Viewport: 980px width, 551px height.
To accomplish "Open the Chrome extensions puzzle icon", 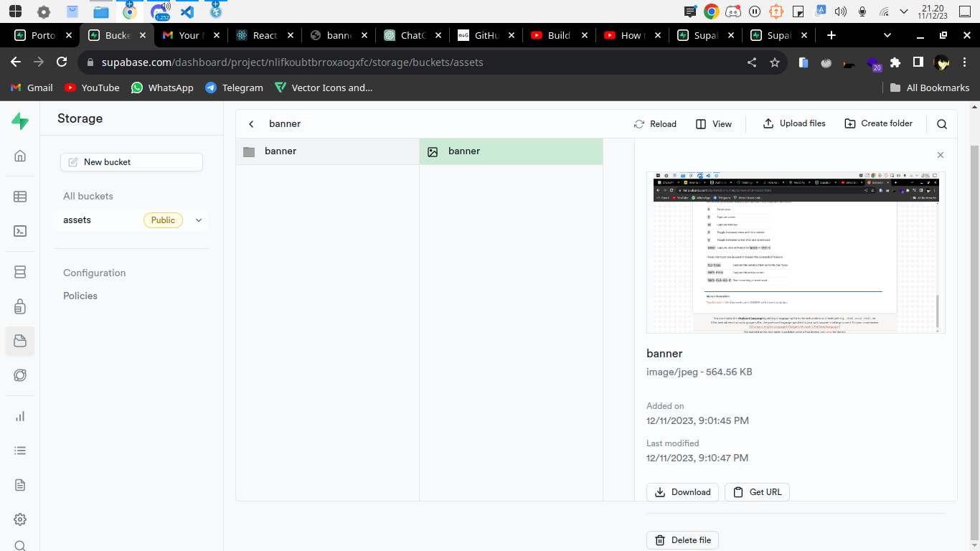I will click(x=895, y=62).
